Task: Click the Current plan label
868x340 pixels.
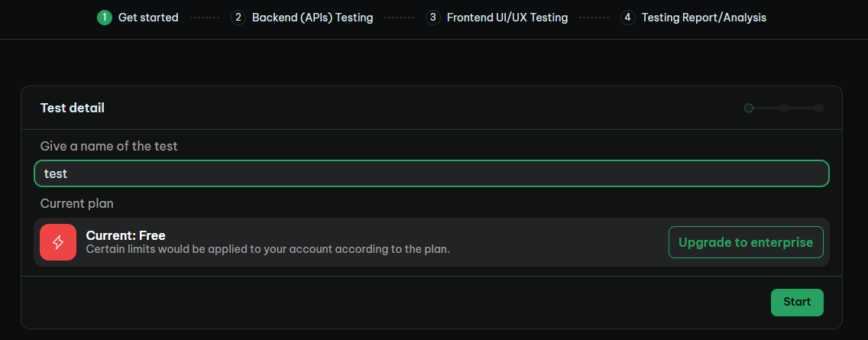Action: [77, 204]
